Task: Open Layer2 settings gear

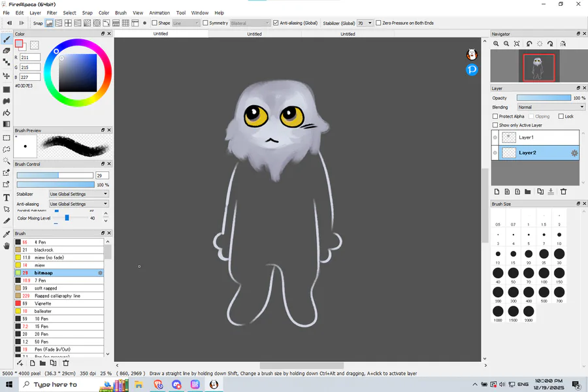Action: pos(574,153)
